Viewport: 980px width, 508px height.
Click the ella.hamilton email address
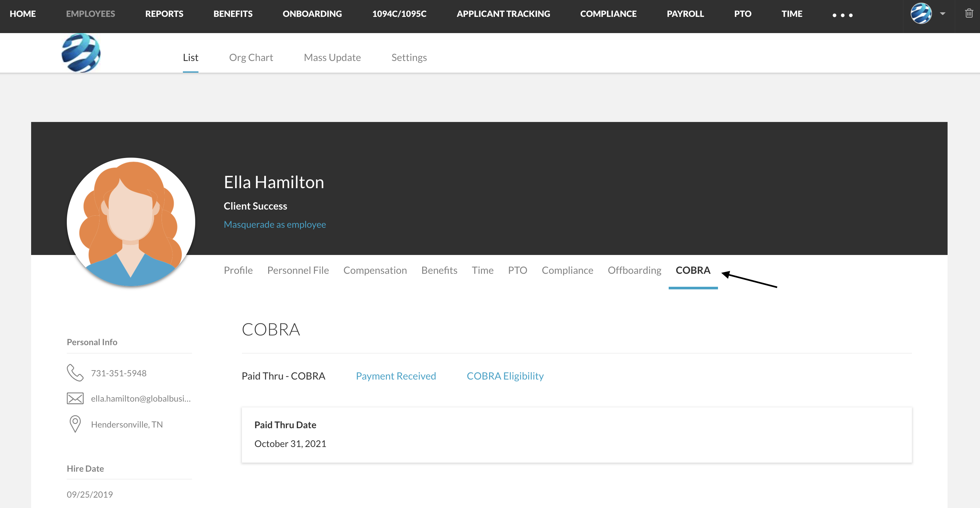pos(141,398)
